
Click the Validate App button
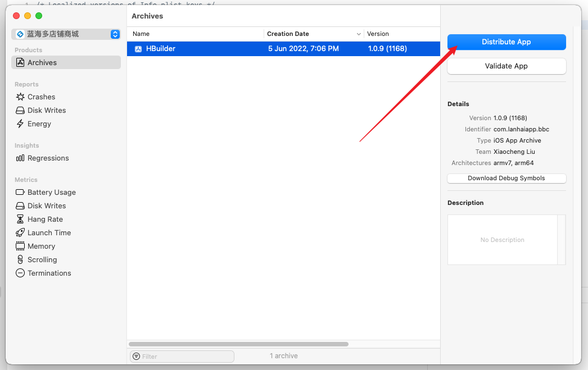pos(506,66)
